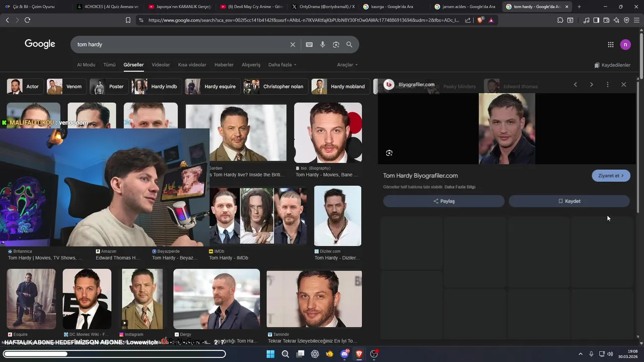Open a new browser tab with plus
This screenshot has height=362, width=644.
[x=579, y=7]
